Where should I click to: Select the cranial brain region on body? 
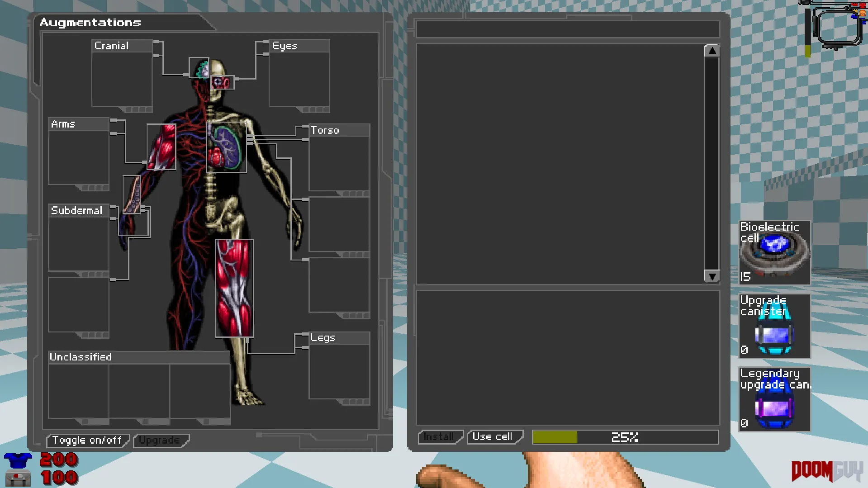click(199, 68)
